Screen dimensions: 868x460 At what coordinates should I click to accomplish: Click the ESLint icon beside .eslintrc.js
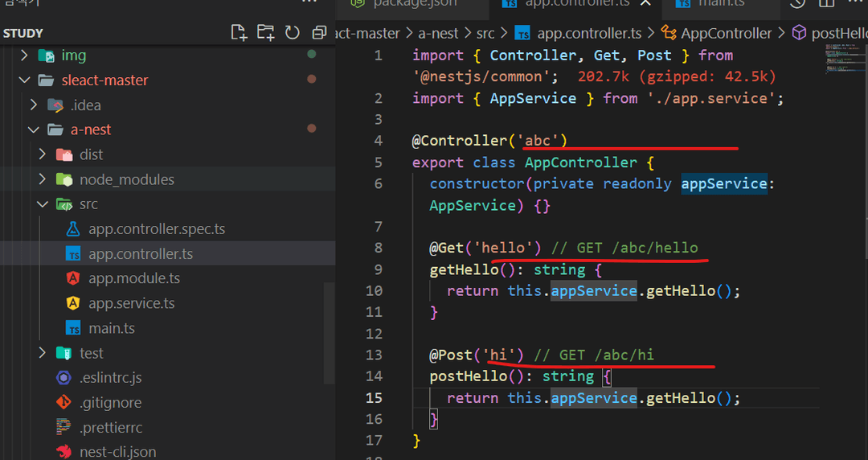63,378
